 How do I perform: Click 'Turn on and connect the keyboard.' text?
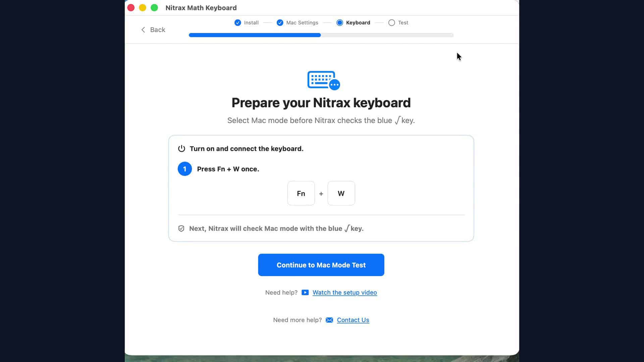coord(247,149)
